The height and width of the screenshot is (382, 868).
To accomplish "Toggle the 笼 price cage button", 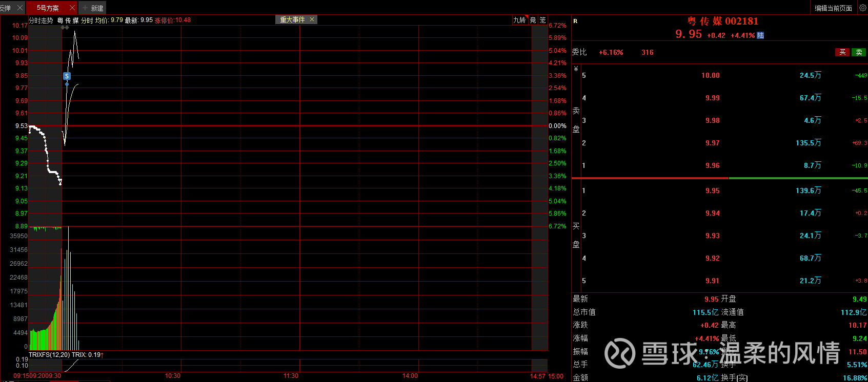I will [543, 20].
